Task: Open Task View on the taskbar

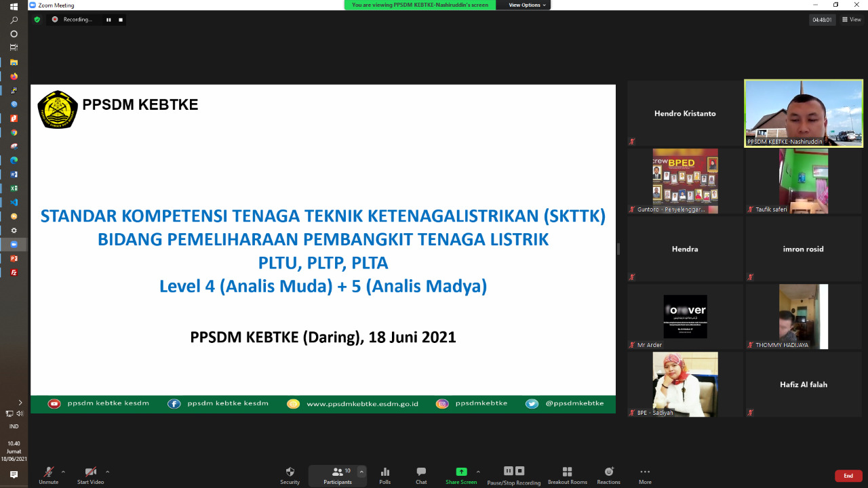Action: coord(14,47)
